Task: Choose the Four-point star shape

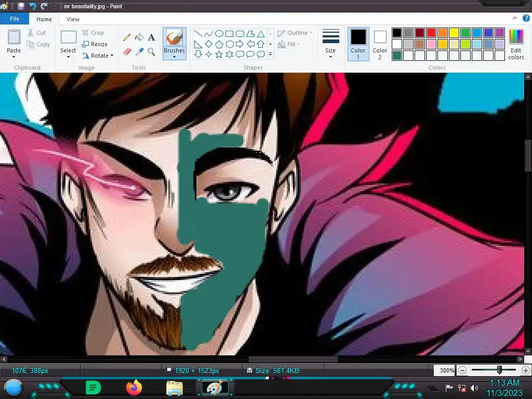Action: [209, 54]
